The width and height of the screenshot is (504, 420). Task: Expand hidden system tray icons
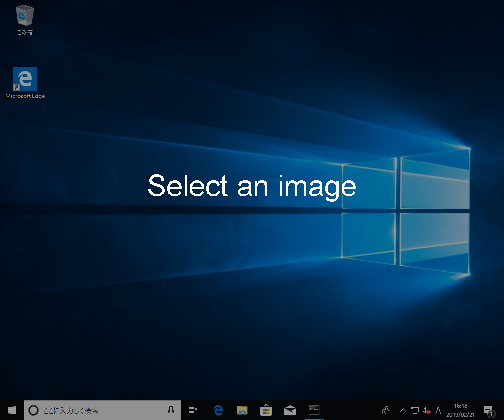tap(403, 410)
